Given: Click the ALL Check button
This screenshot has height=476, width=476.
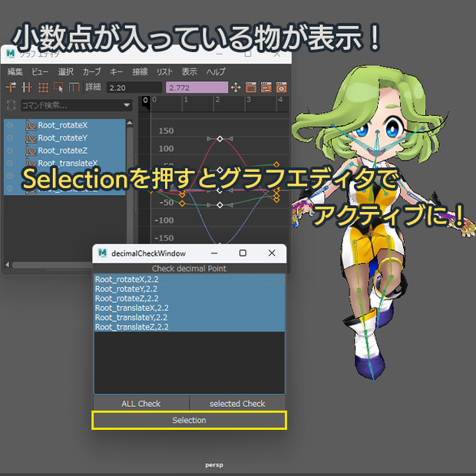Looking at the screenshot, I should 141,403.
